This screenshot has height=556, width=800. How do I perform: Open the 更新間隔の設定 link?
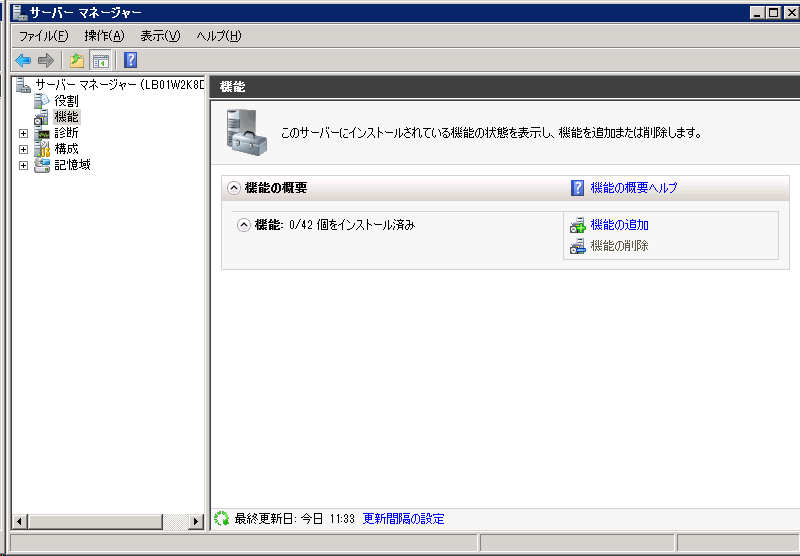pyautogui.click(x=403, y=519)
